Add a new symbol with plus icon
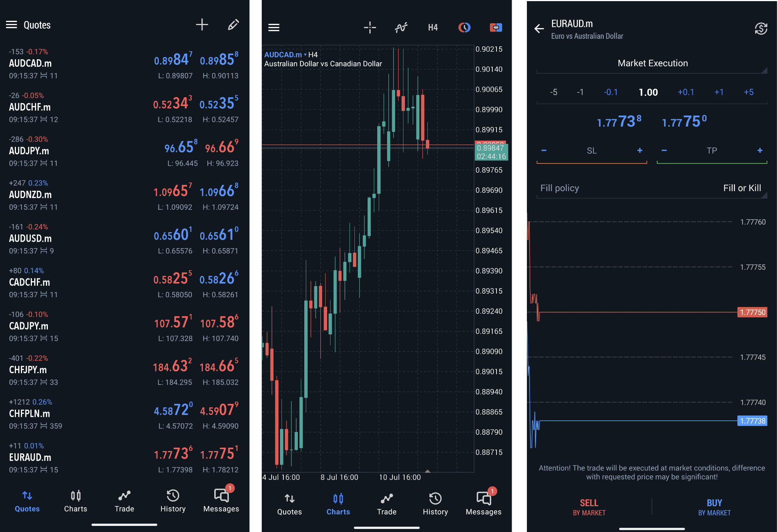Screen dimensions: 778x532 (202, 25)
